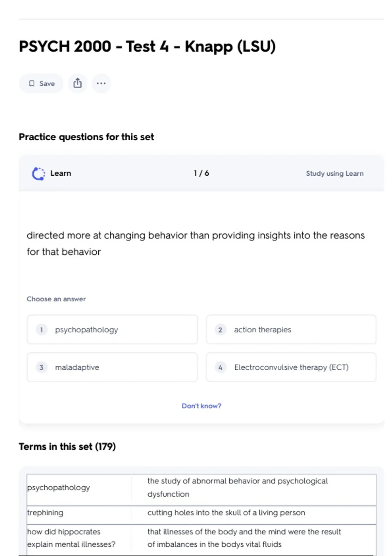The width and height of the screenshot is (392, 556).
Task: Click the share icon button
Action: tap(77, 83)
